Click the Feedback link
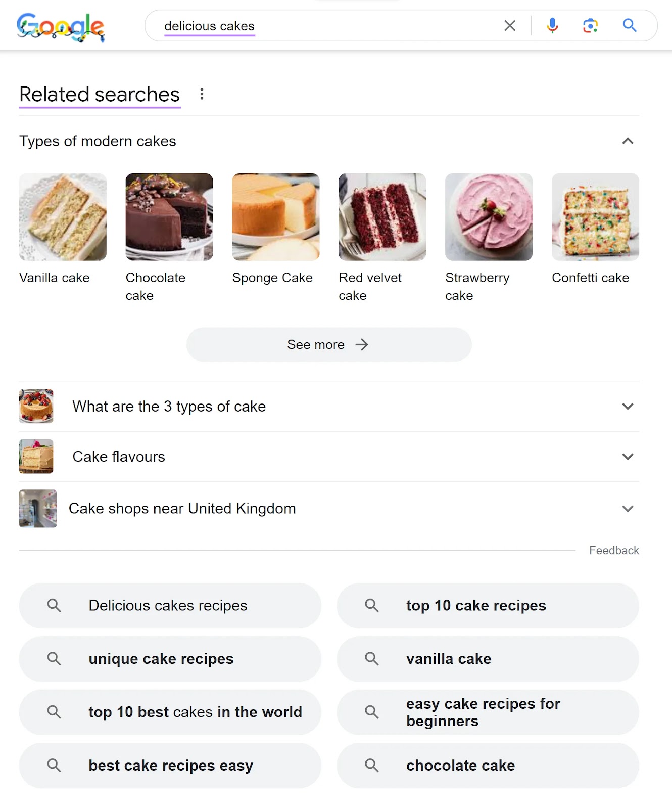Viewport: 672px width, 809px height. tap(614, 550)
